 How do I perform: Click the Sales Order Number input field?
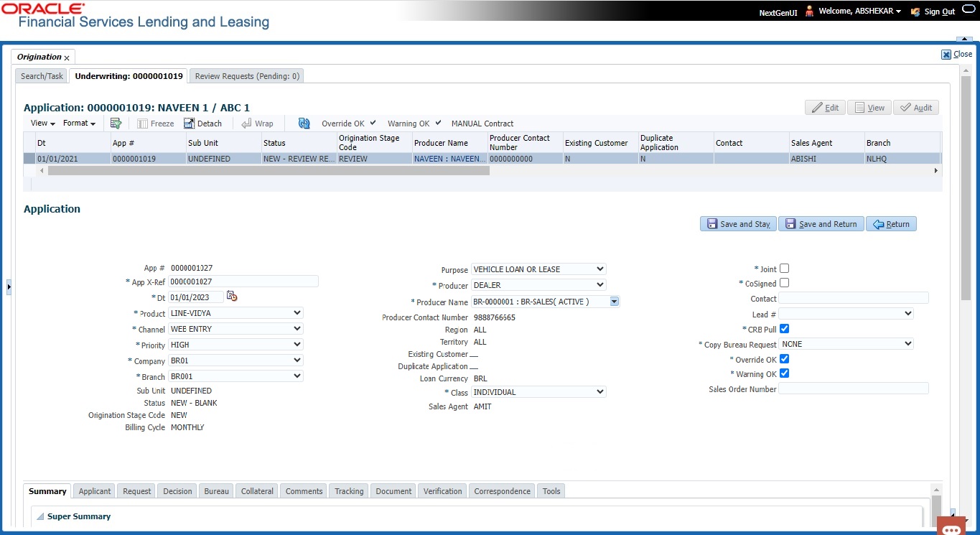click(854, 389)
